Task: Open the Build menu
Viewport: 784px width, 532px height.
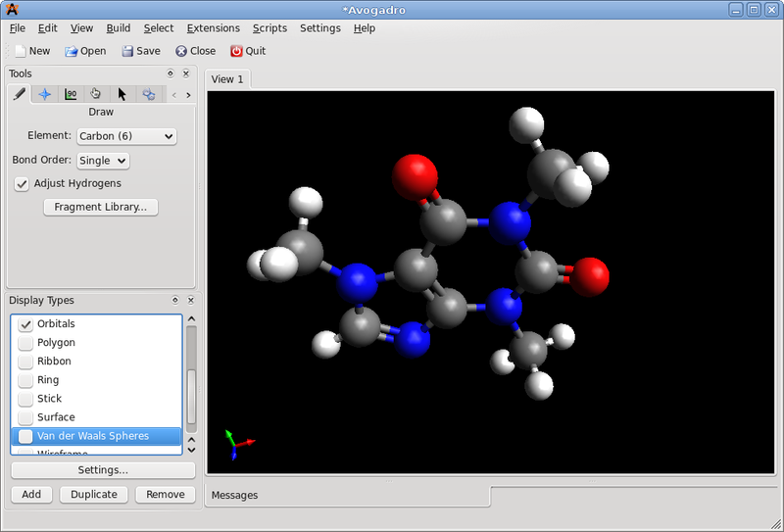Action: 119,28
